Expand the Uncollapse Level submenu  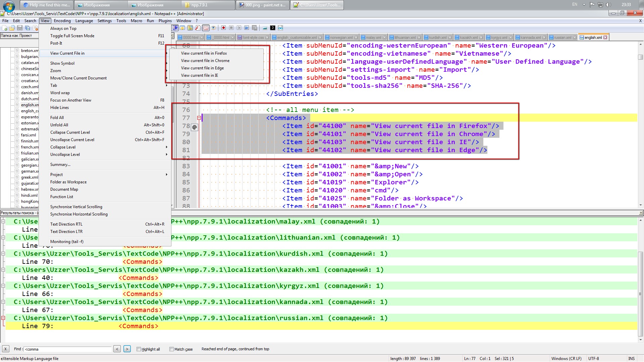click(105, 155)
